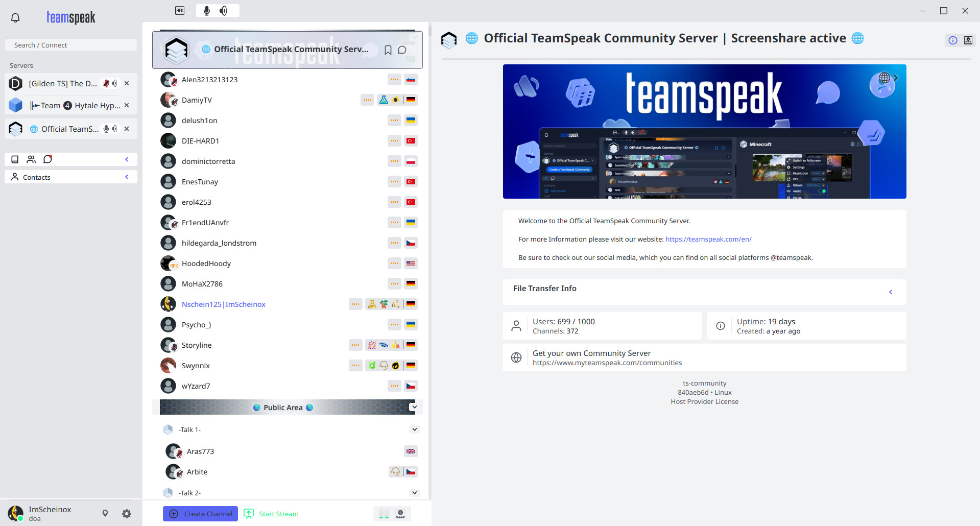This screenshot has height=526, width=980.
Task: Collapse the Public Area channel group
Action: tap(414, 407)
